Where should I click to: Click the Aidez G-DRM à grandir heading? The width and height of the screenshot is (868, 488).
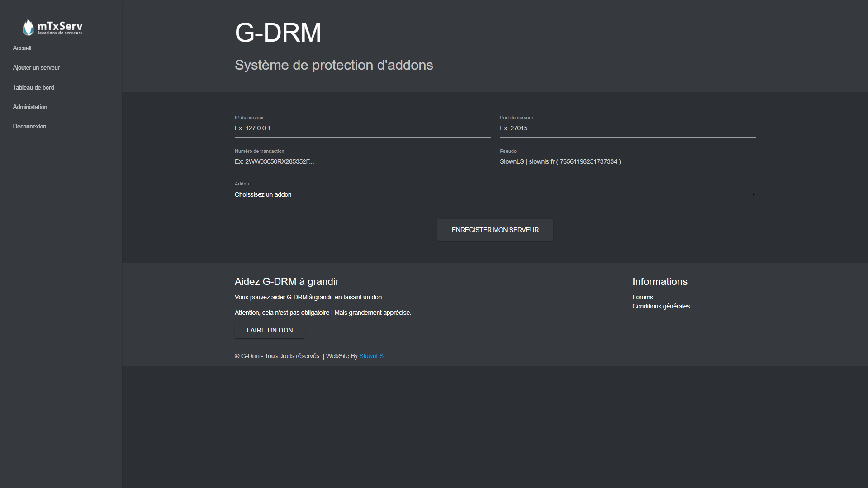(x=286, y=281)
